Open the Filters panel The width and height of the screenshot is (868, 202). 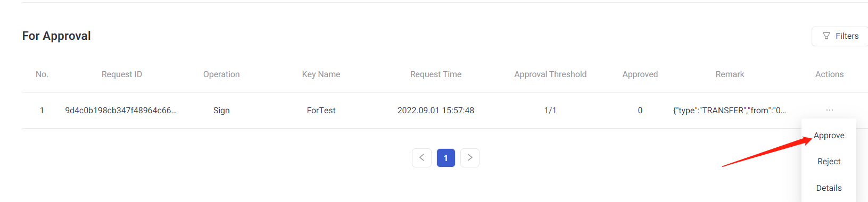coord(840,36)
